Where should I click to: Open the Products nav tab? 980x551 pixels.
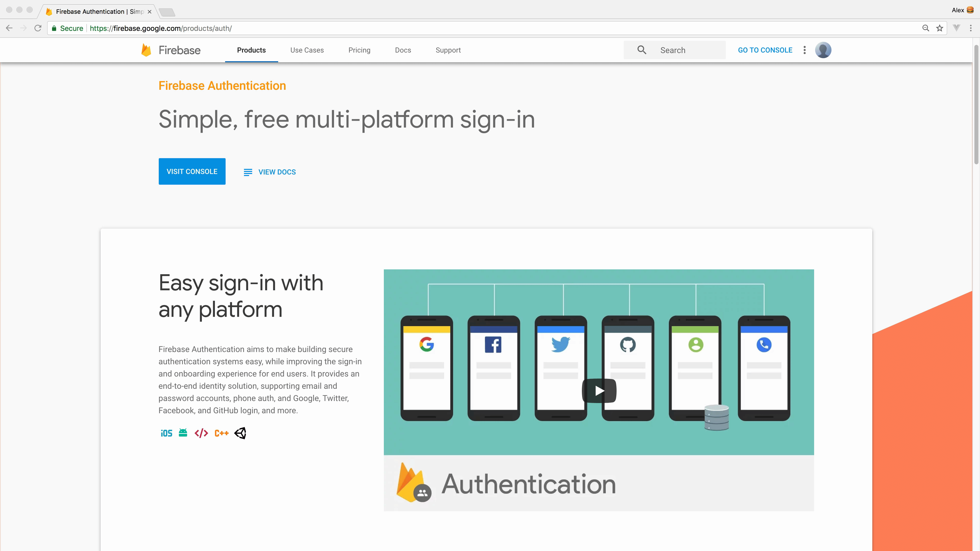tap(251, 50)
